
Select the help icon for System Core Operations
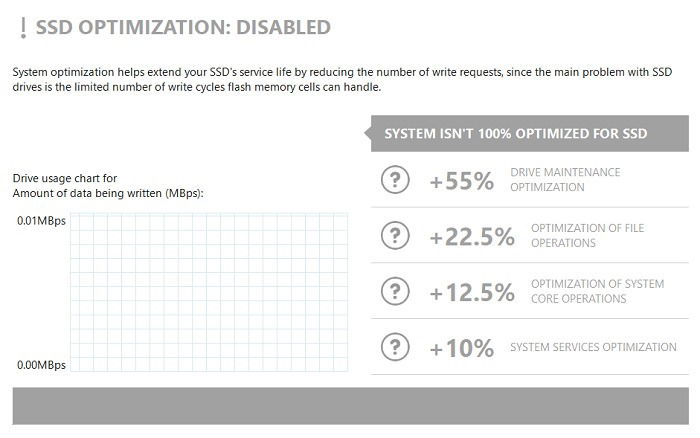[x=395, y=291]
